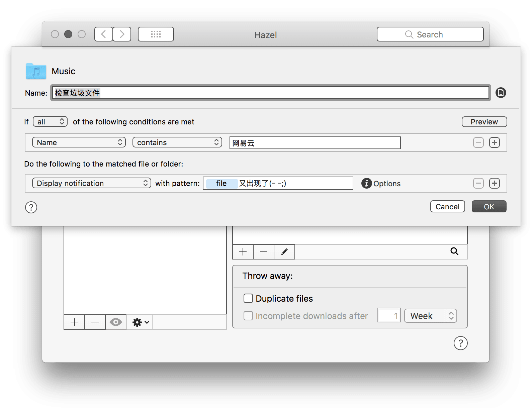Viewport: 532px width, 416px height.
Task: Add another action with the plus icon
Action: pyautogui.click(x=494, y=183)
